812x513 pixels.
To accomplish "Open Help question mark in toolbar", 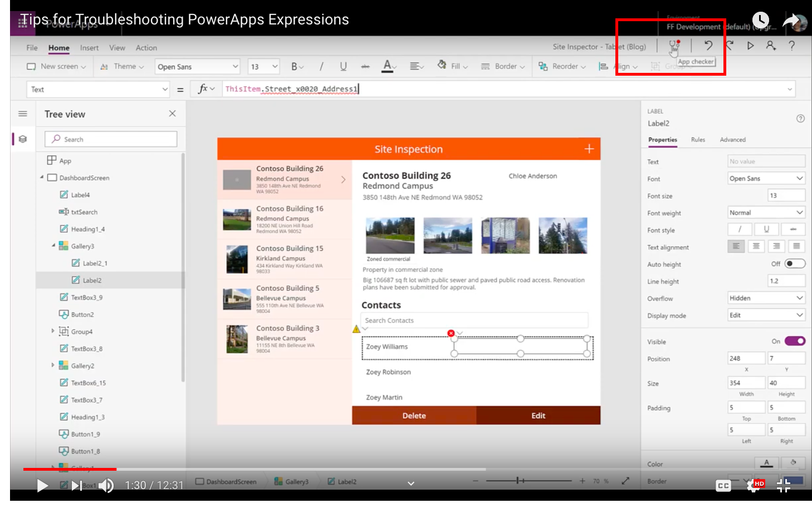I will [x=791, y=46].
